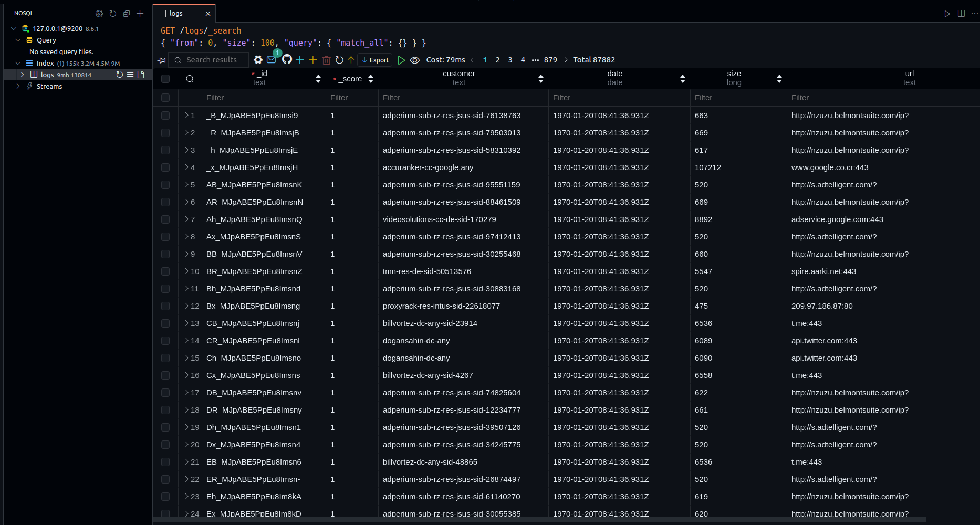This screenshot has height=525, width=980.
Task: Refresh the query results
Action: click(x=339, y=60)
